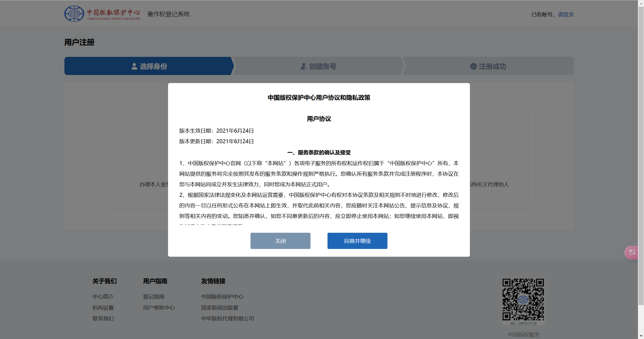644x339 pixels.
Task: Open 登记指南 footer link
Action: [x=154, y=297]
